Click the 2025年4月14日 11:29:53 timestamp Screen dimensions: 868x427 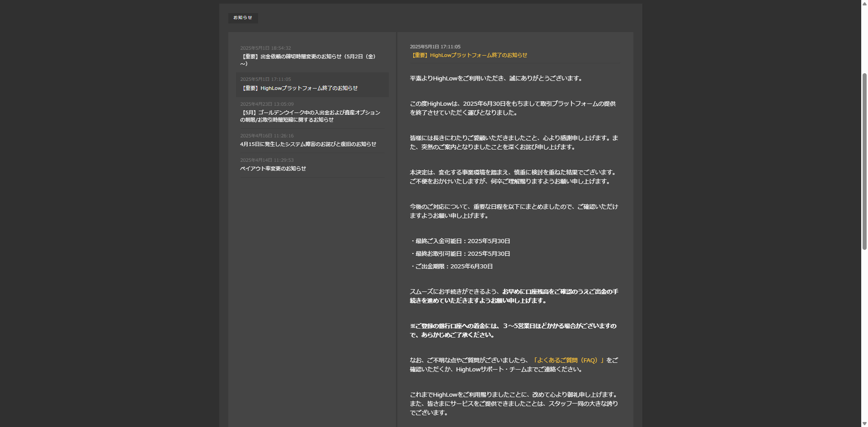coord(267,160)
